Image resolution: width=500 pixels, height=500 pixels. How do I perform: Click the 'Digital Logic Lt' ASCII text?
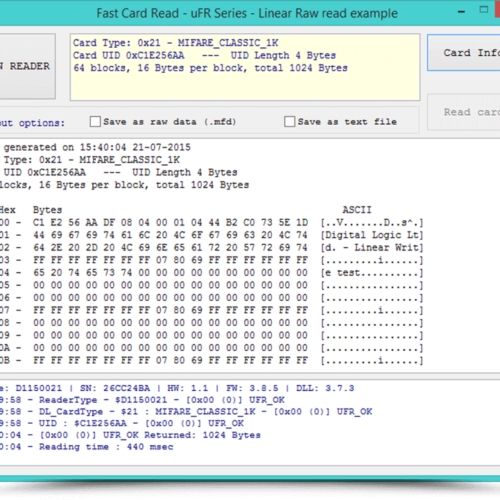point(372,235)
